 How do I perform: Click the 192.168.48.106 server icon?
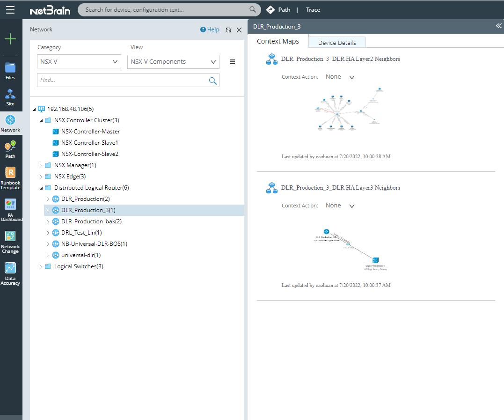tap(42, 109)
